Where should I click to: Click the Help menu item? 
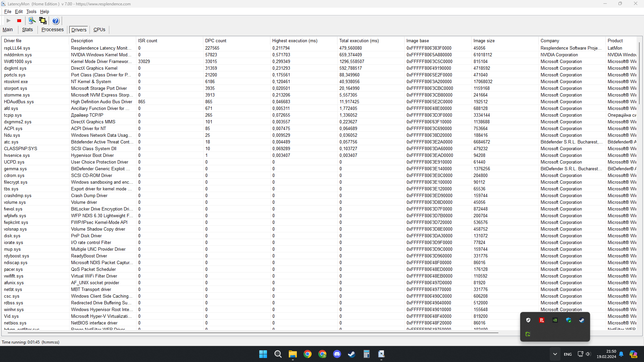click(44, 11)
